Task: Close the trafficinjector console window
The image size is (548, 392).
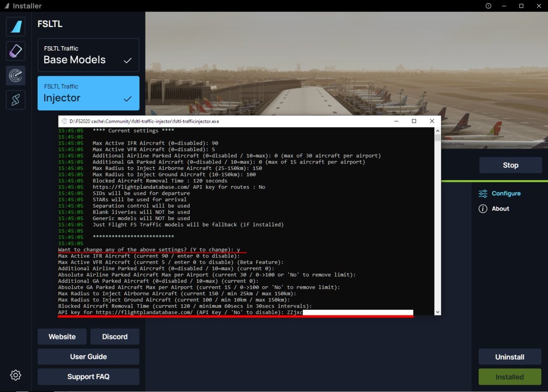Action: point(432,121)
